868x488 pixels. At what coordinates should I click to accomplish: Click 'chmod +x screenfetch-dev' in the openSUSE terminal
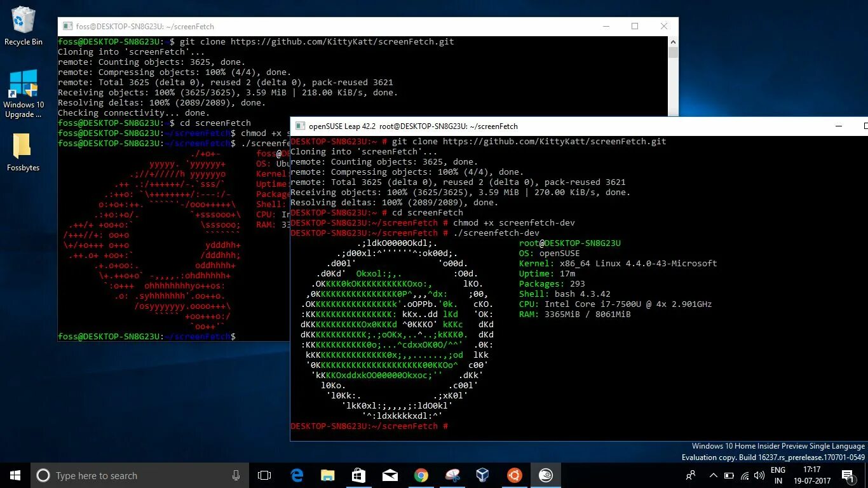(x=514, y=222)
